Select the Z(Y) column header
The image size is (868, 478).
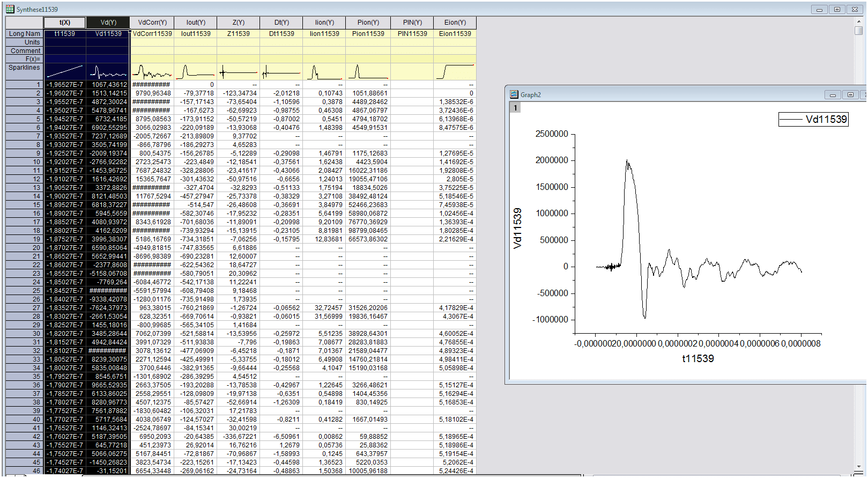[239, 23]
